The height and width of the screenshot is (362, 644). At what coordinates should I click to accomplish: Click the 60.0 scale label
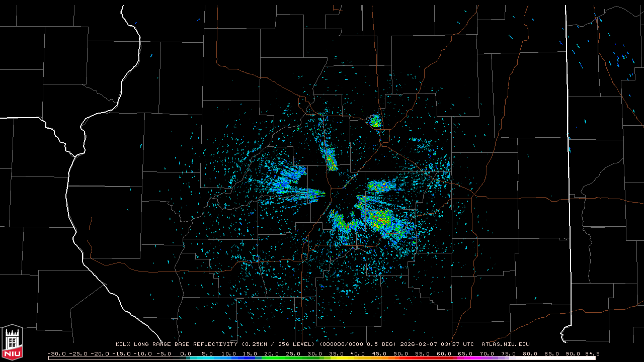pos(444,353)
